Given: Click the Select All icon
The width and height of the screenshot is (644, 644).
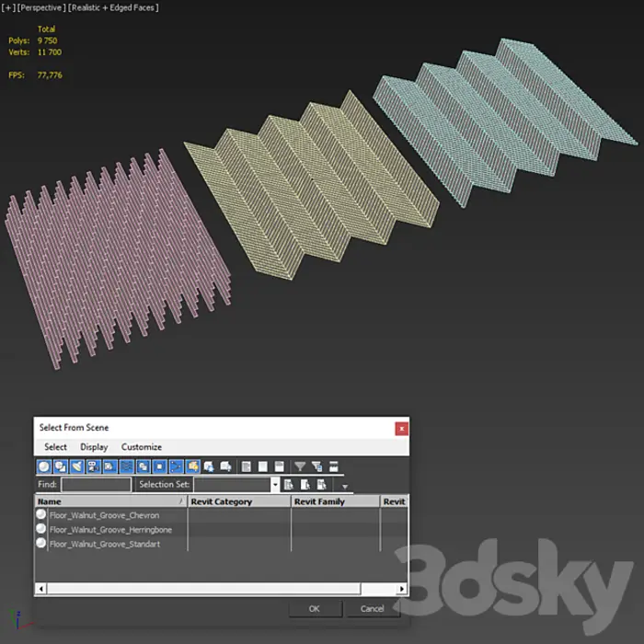Looking at the screenshot, I should pyautogui.click(x=246, y=466).
